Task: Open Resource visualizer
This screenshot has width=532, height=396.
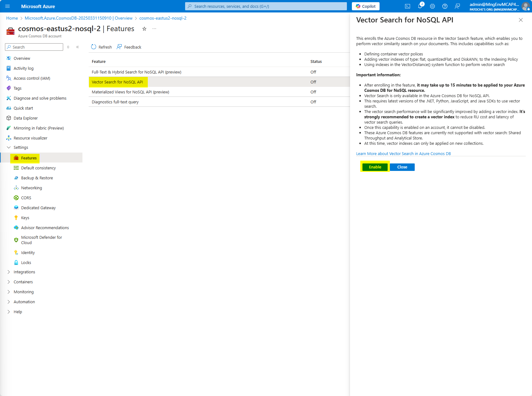Action: [30, 138]
